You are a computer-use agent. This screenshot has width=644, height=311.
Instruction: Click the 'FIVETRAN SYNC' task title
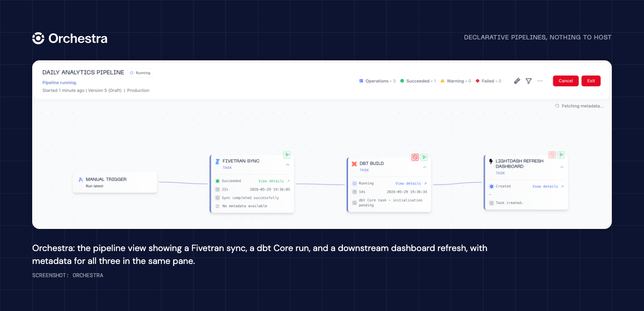pos(241,161)
